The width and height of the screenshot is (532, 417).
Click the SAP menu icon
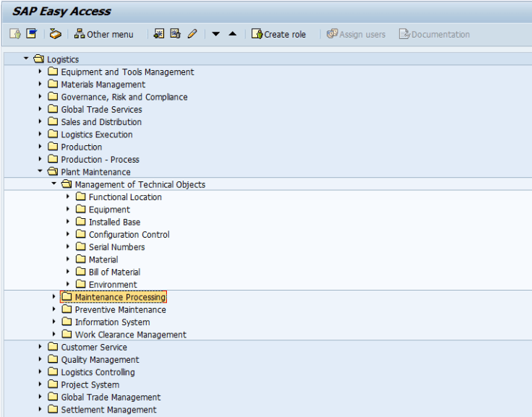31,34
